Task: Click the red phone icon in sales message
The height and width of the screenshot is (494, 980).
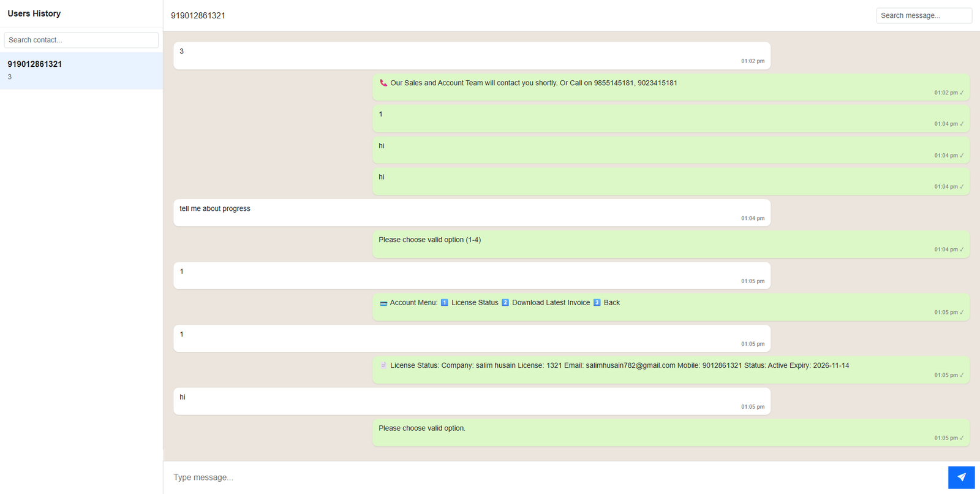Action: [383, 83]
